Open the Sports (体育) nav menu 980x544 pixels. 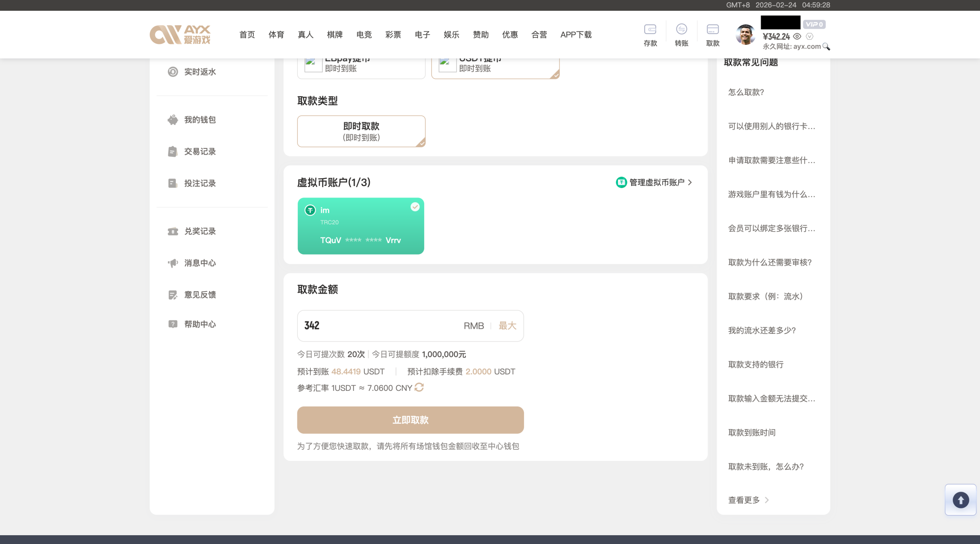[276, 35]
